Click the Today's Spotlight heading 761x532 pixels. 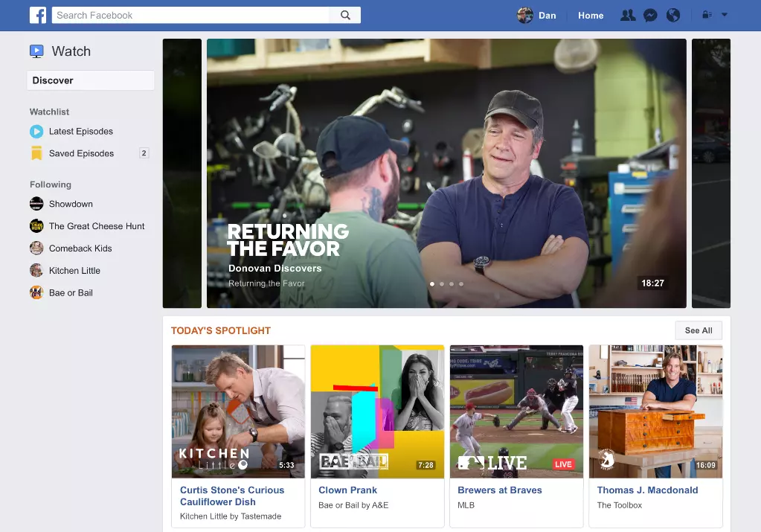pyautogui.click(x=221, y=330)
